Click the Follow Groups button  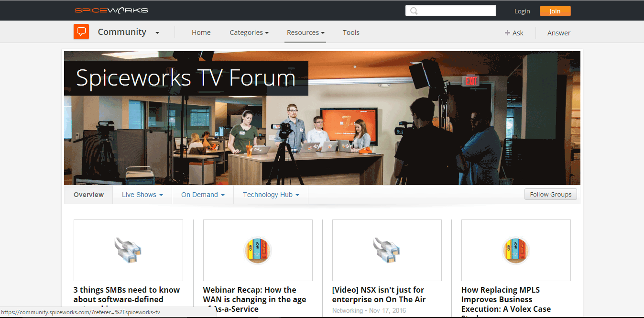551,194
